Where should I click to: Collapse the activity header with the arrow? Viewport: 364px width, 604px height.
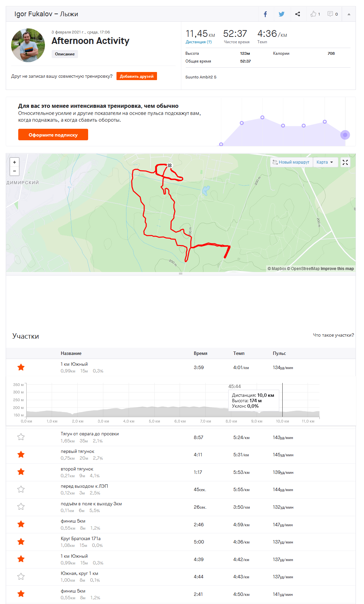[x=349, y=14]
